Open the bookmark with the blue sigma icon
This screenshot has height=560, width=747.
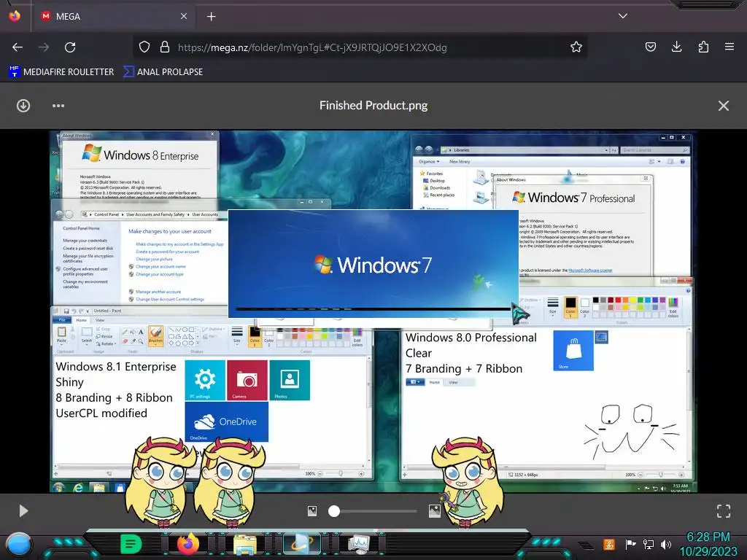click(x=163, y=72)
